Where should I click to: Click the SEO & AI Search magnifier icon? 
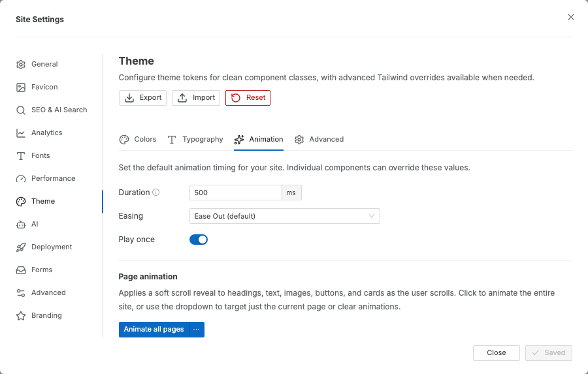(21, 110)
